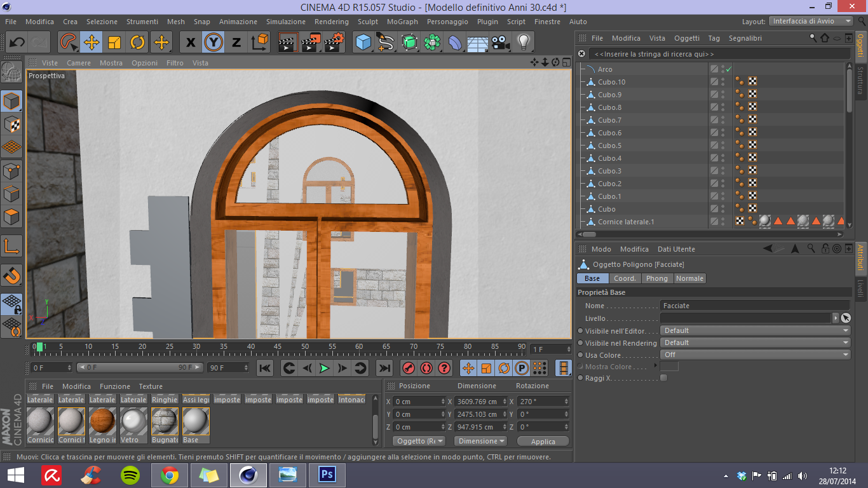Click the Applica button
Image resolution: width=868 pixels, height=488 pixels.
543,441
